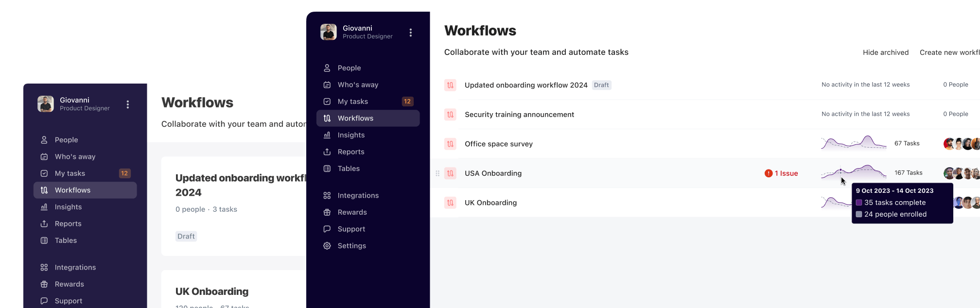Click Integrations grid icon in front sidebar
980x308 pixels.
327,195
